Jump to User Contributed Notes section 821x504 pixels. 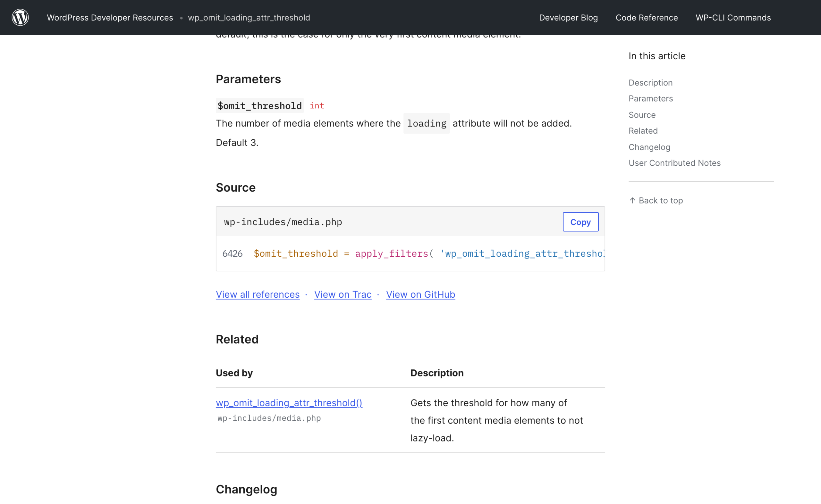(674, 163)
